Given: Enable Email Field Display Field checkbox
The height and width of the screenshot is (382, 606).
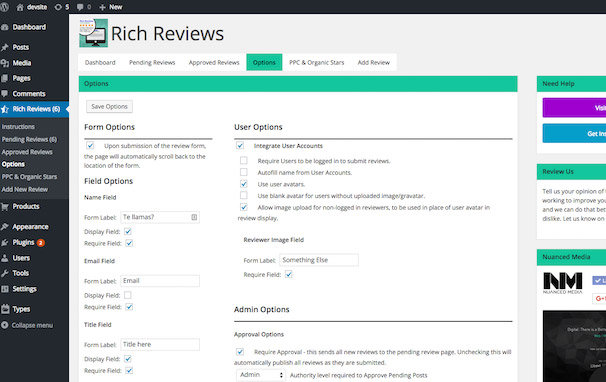Looking at the screenshot, I should pos(128,295).
